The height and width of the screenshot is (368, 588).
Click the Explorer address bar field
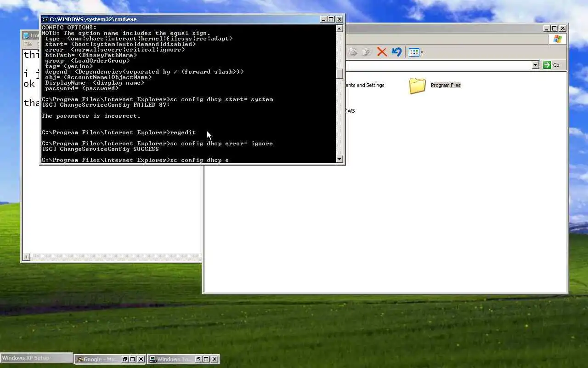point(439,65)
